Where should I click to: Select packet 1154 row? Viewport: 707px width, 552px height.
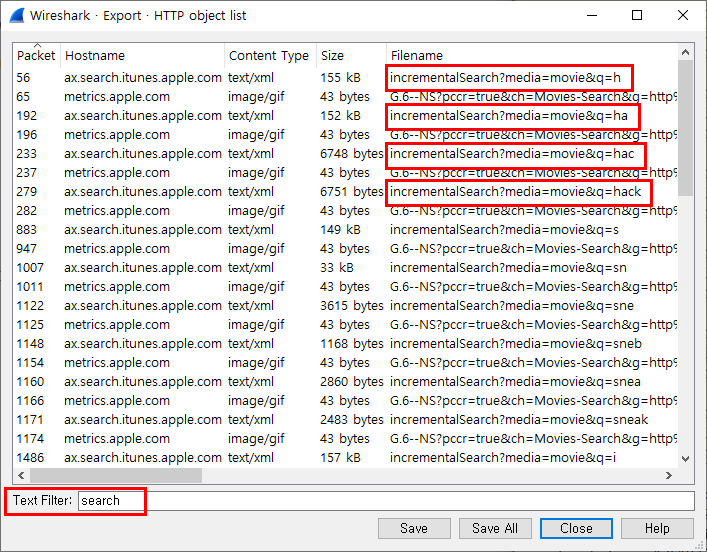click(345, 363)
